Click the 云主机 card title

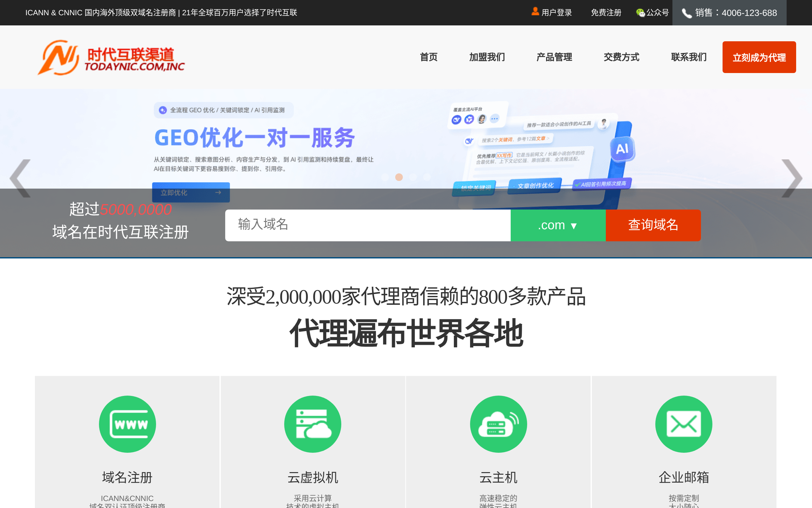(x=498, y=477)
